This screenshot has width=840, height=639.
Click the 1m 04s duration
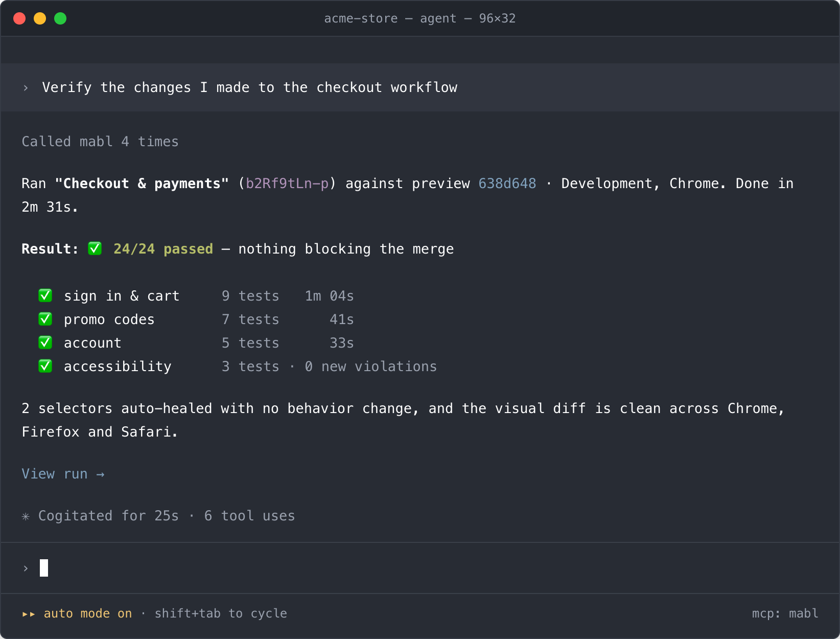329,296
